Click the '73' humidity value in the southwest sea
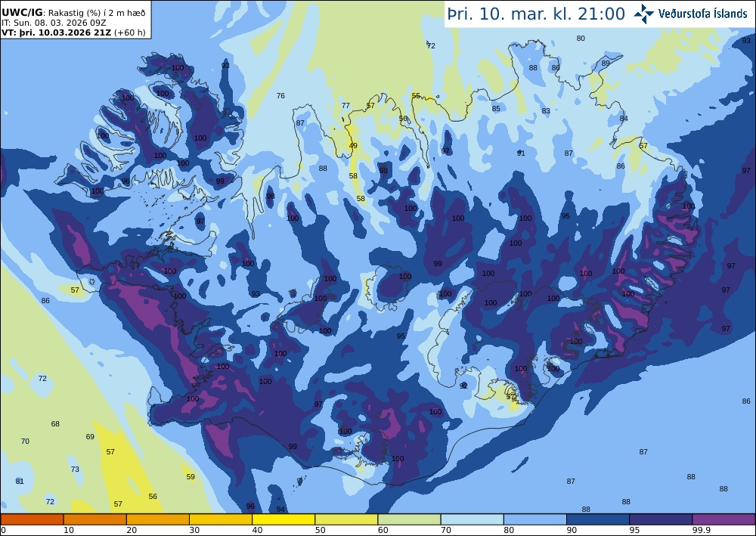 pyautogui.click(x=75, y=469)
